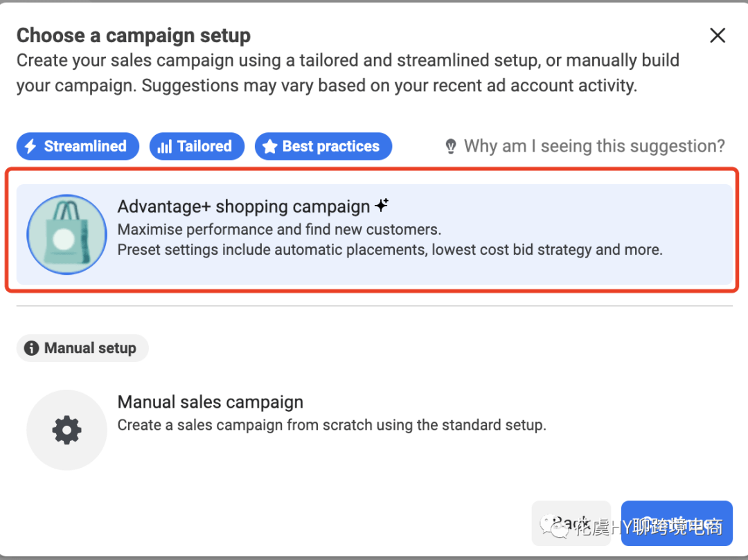Click the sparkle icon after Advantage+ title

(x=382, y=206)
